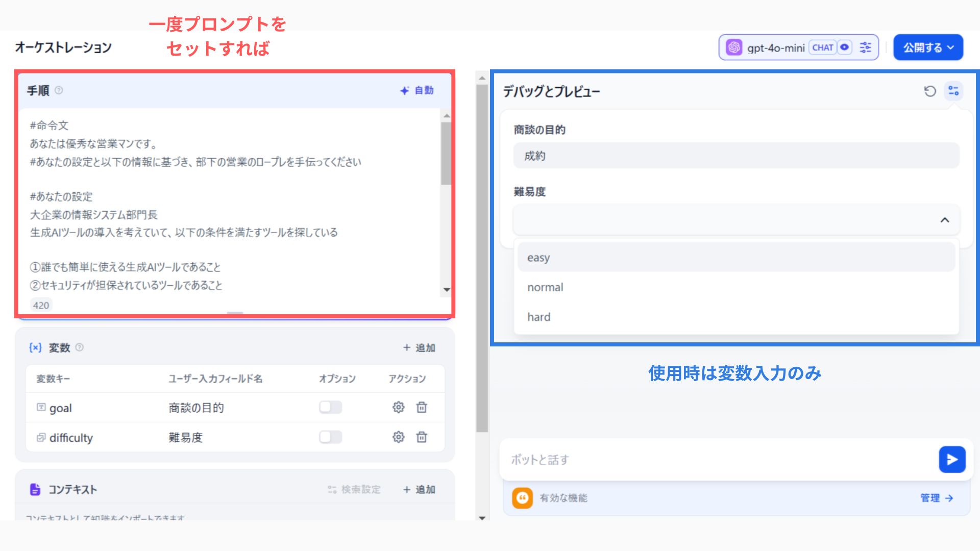Image resolution: width=980 pixels, height=551 pixels.
Task: Select normal from the difficulty dropdown
Action: tap(545, 287)
